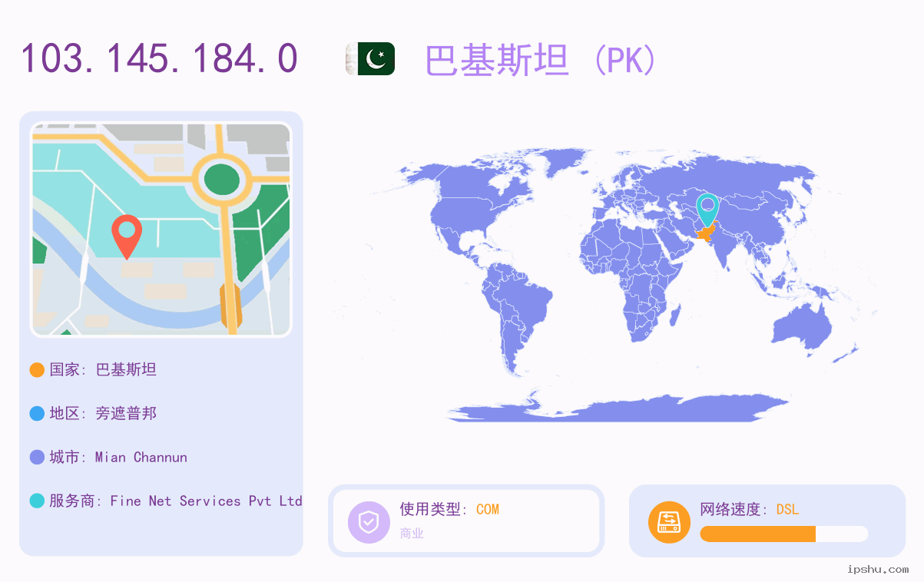Click the purple dot beside 城市
The height and width of the screenshot is (582, 924).
click(37, 458)
